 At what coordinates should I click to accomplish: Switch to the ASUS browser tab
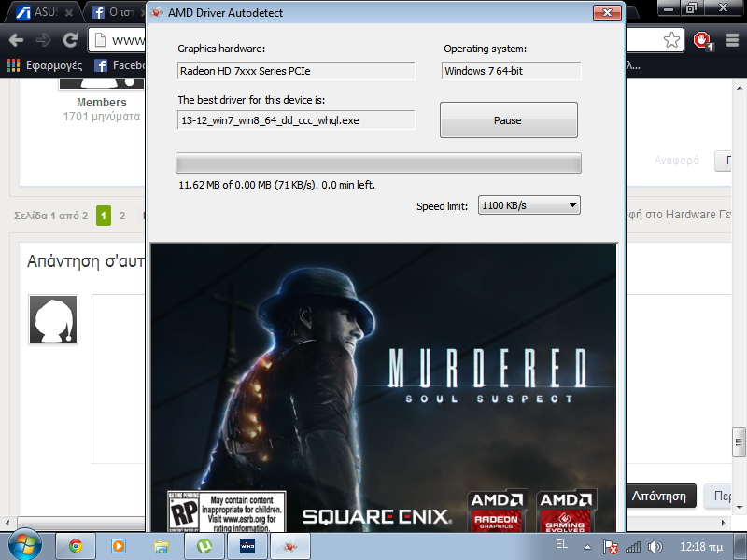click(x=44, y=12)
